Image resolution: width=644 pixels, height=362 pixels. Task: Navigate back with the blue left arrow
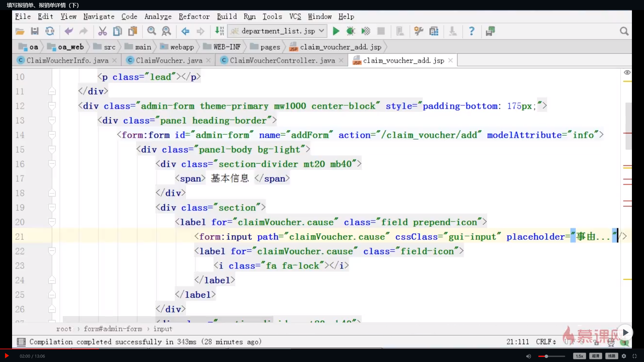[185, 32]
